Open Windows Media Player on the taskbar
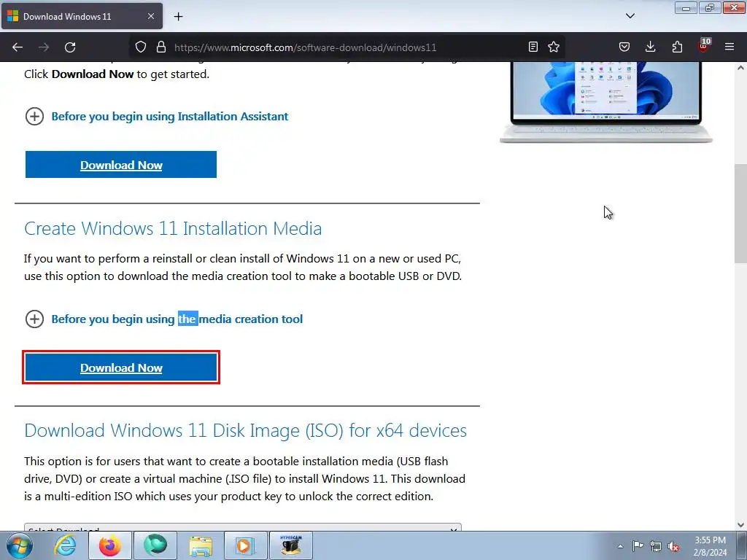The width and height of the screenshot is (747, 560). click(246, 545)
